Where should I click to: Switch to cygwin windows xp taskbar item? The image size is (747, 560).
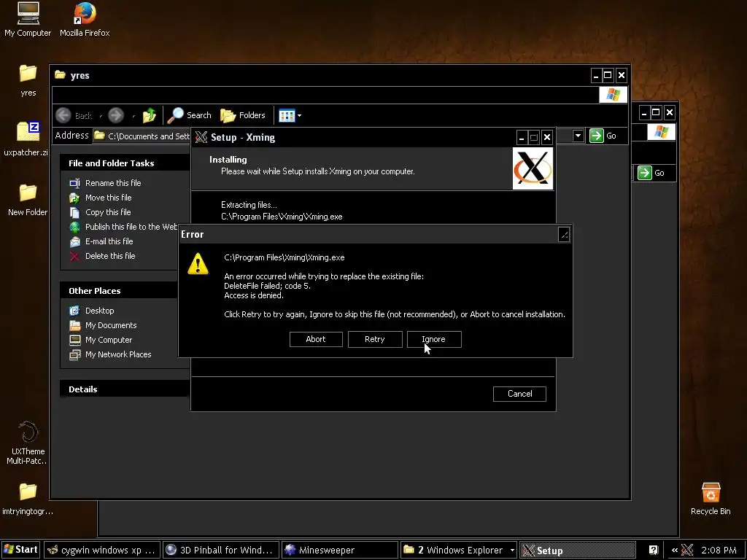tap(102, 550)
